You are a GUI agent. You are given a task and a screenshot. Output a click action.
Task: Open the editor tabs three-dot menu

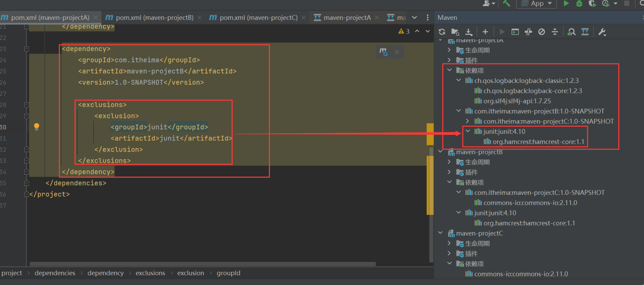[428, 17]
